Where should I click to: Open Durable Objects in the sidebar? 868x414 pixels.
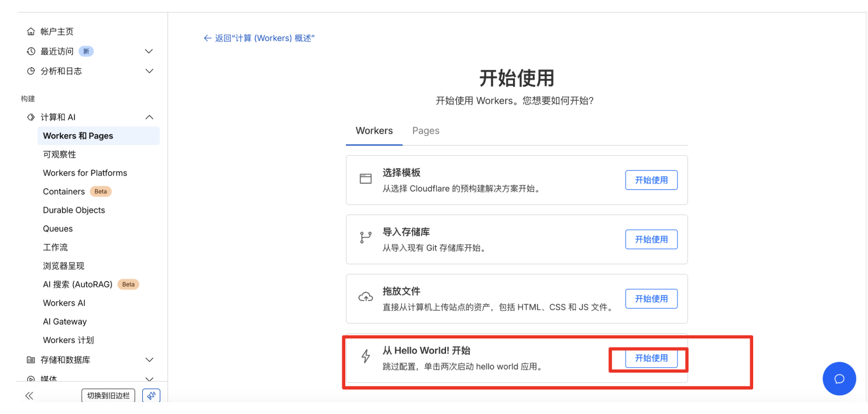pos(74,210)
